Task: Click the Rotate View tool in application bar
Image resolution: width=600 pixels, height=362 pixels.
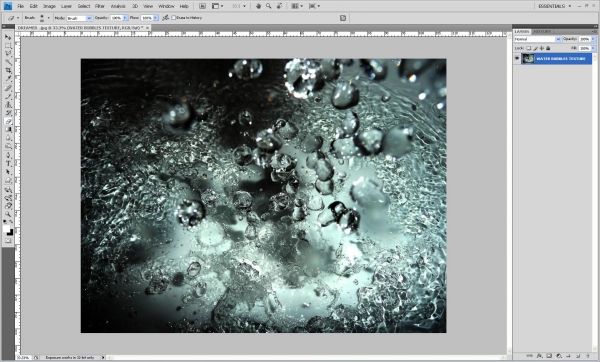Action: point(280,6)
